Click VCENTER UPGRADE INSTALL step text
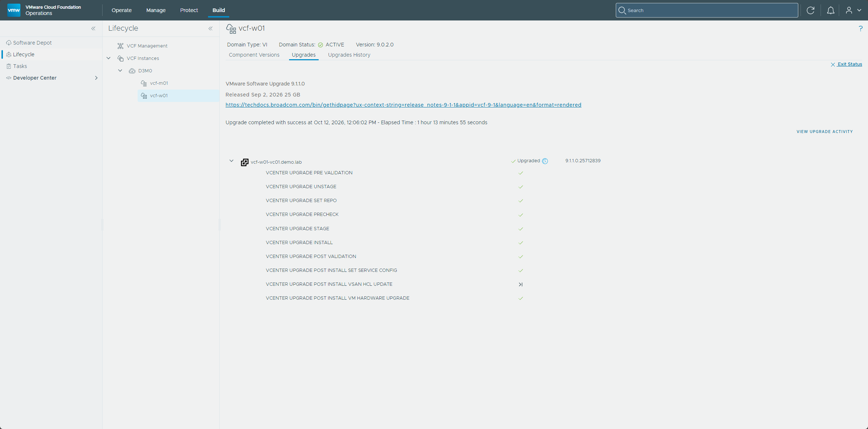868x429 pixels. 299,243
